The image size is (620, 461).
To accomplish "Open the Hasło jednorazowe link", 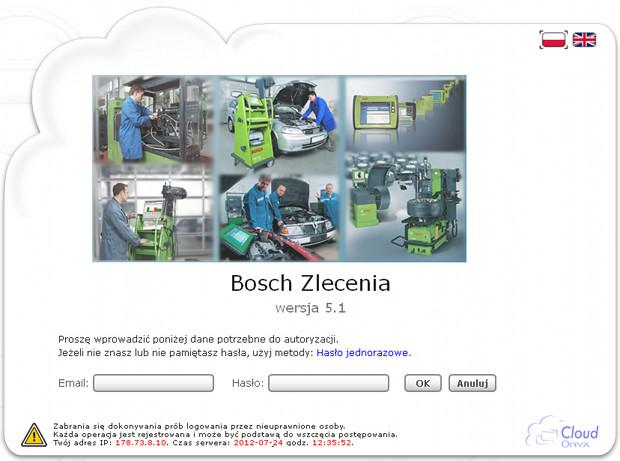I will pos(362,352).
